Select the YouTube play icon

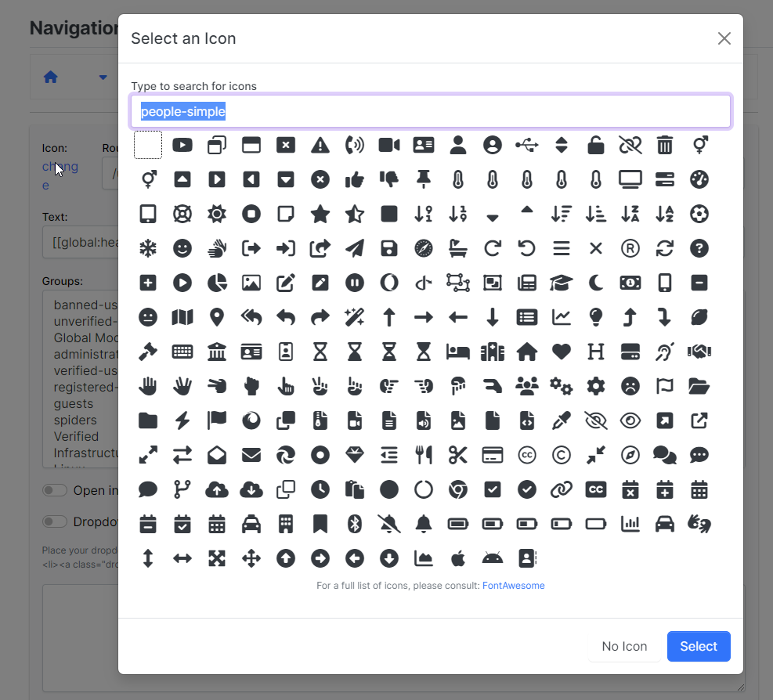pos(182,145)
